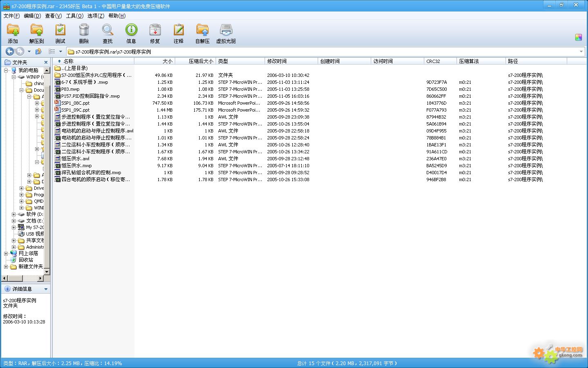Expand the 软件 (D:) drive node
This screenshot has width=588, height=368.
[14, 214]
